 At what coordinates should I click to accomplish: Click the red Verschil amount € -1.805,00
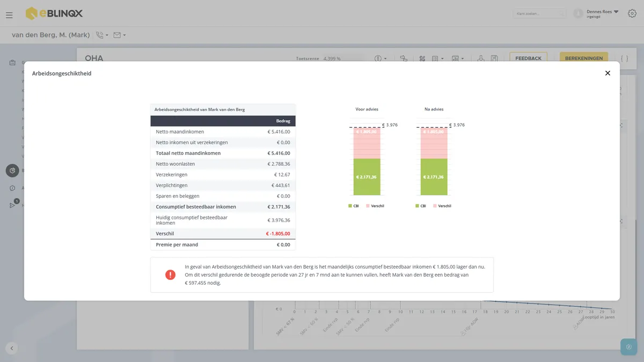point(278,234)
